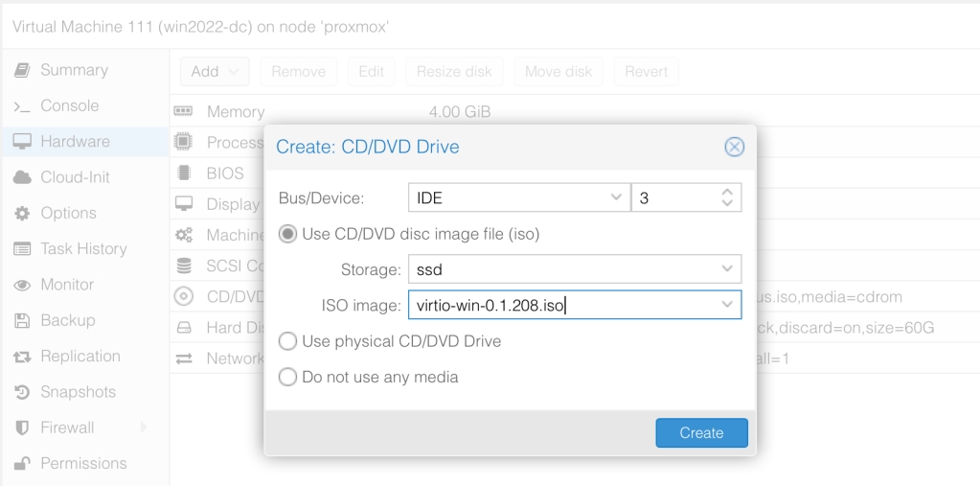Go to the Permissions section
This screenshot has width=980, height=486.
coord(82,464)
